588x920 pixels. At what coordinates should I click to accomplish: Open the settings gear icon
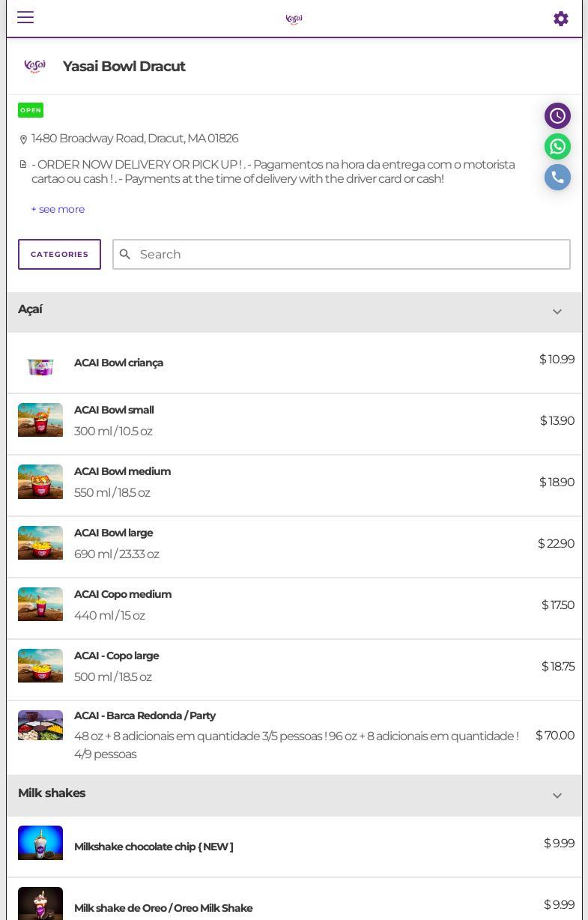(560, 19)
